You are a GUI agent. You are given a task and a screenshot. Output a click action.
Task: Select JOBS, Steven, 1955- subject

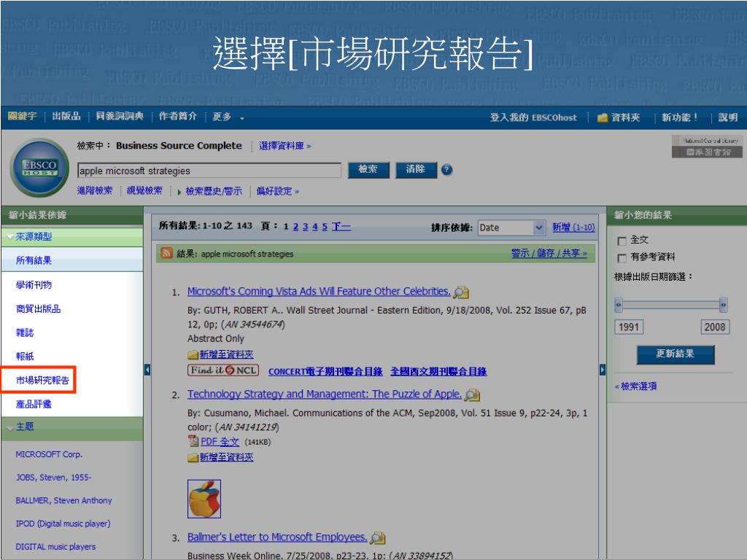(x=53, y=477)
